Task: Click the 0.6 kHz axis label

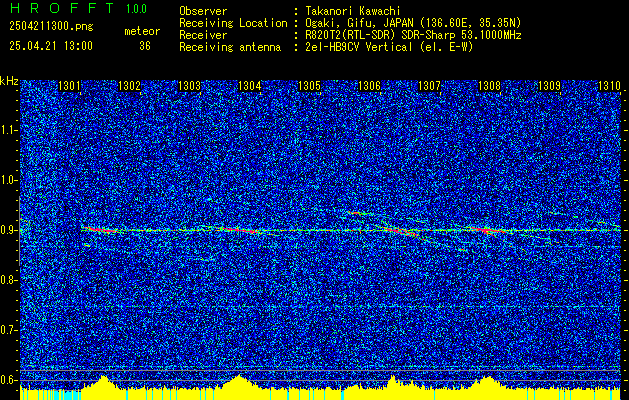Action: pyautogui.click(x=8, y=380)
